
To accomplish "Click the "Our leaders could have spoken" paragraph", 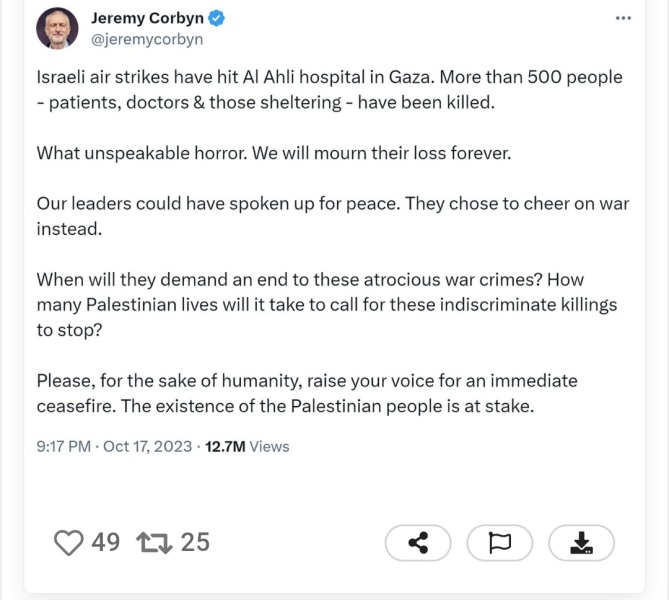I will 332,215.
